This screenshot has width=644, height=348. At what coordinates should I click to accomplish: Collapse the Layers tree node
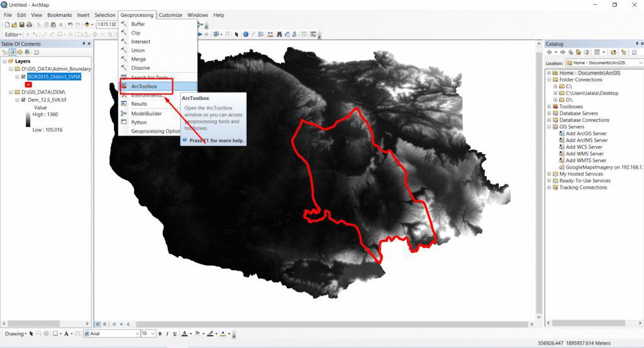pyautogui.click(x=4, y=61)
